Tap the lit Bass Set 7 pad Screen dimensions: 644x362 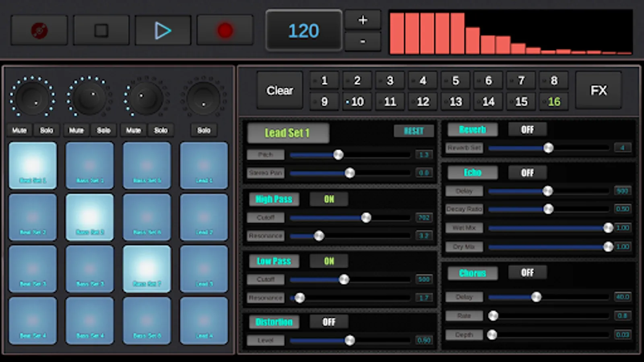click(147, 268)
